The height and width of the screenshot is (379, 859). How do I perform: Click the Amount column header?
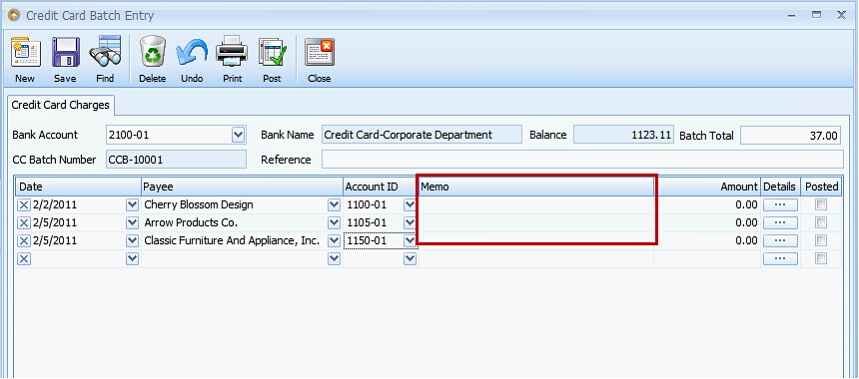(x=707, y=187)
